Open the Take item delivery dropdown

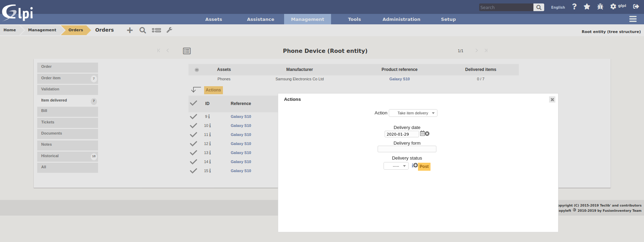click(413, 113)
